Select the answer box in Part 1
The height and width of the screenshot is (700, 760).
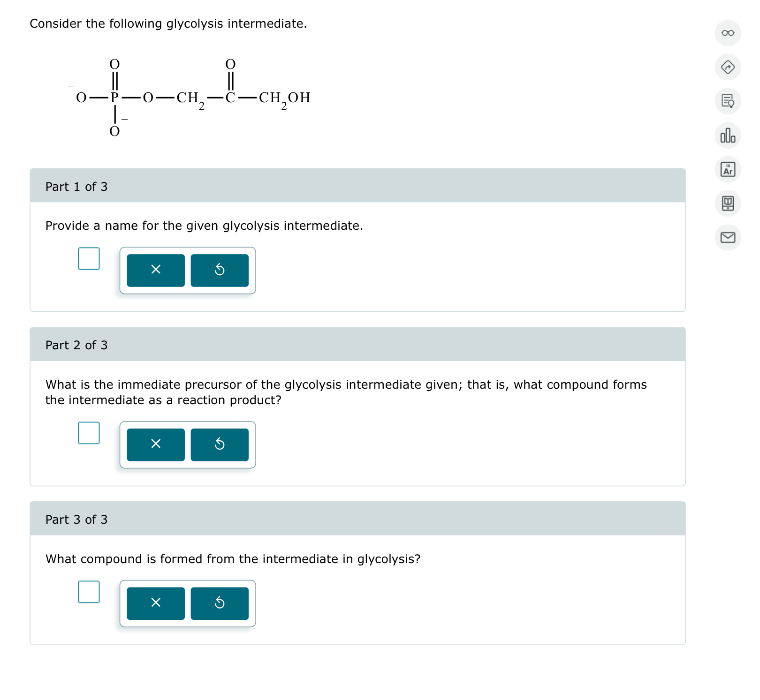(x=88, y=259)
